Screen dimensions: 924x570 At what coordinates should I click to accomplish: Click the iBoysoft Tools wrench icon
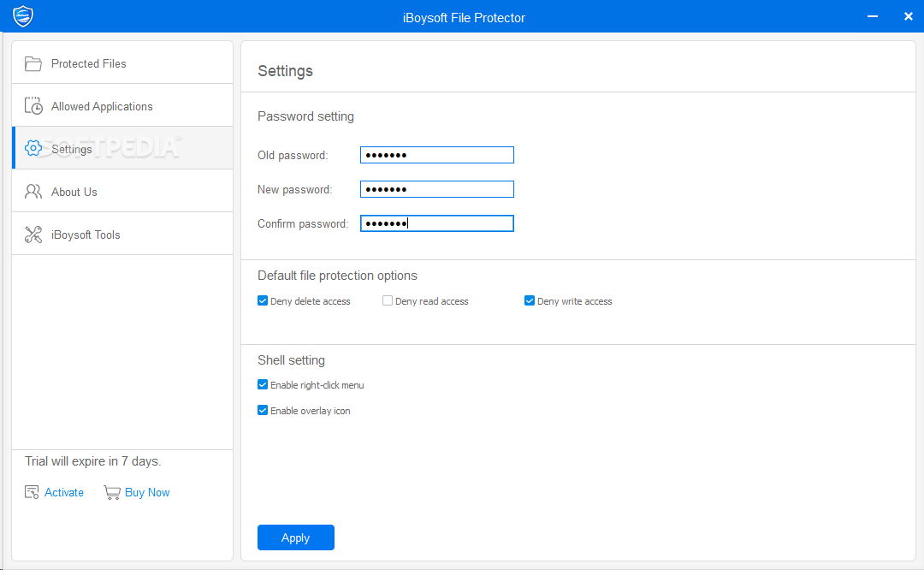[33, 235]
